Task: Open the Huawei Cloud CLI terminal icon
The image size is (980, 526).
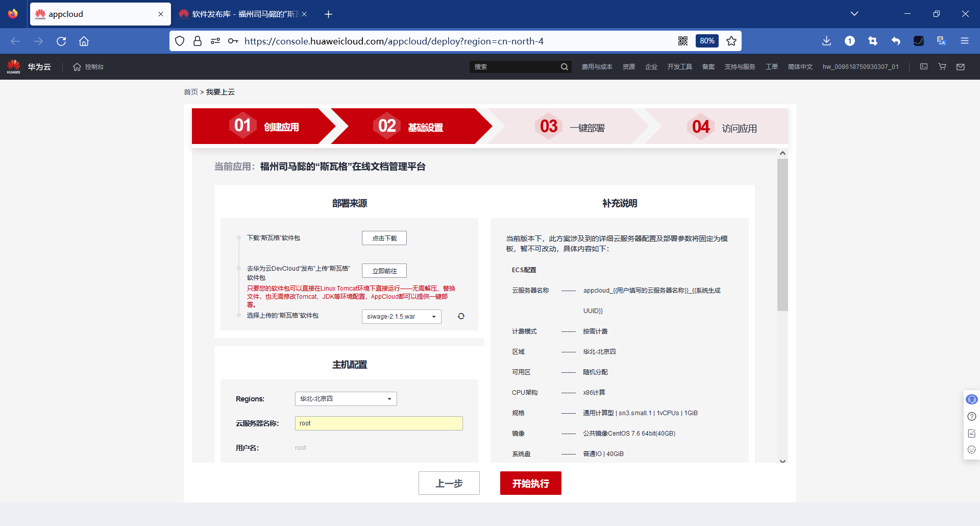Action: point(924,66)
